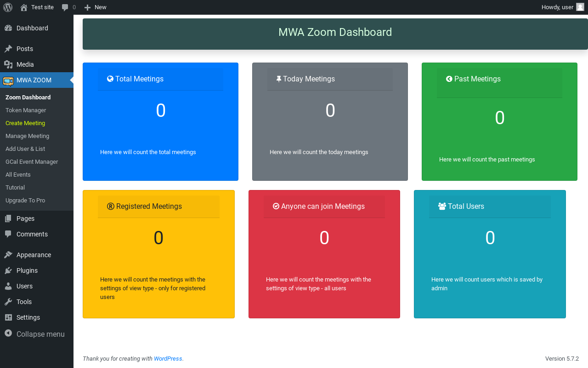Open Create Meeting submenu link

[25, 123]
